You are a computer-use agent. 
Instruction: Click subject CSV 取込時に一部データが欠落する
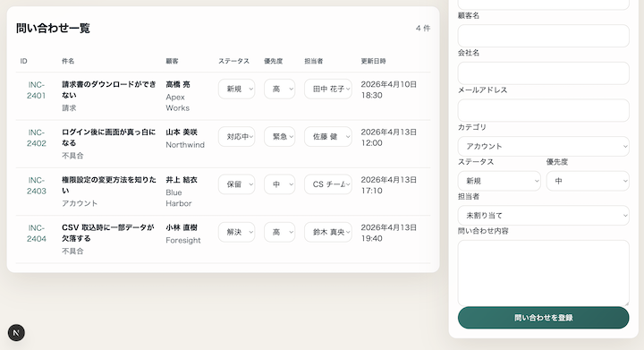(x=108, y=233)
